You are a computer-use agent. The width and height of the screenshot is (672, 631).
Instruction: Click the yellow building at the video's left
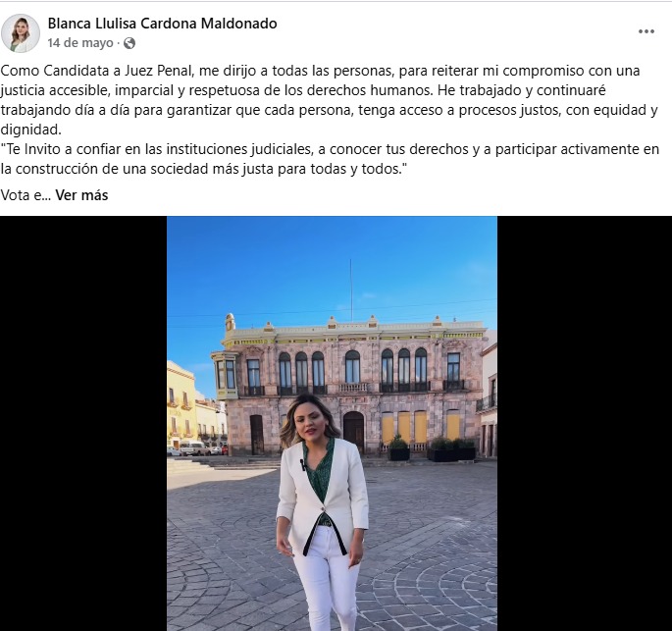tap(181, 405)
